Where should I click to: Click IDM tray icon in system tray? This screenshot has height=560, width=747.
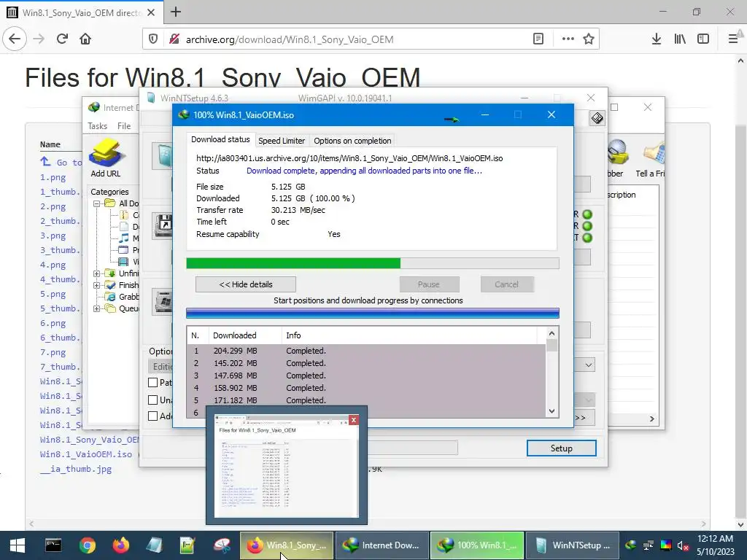[x=631, y=545]
